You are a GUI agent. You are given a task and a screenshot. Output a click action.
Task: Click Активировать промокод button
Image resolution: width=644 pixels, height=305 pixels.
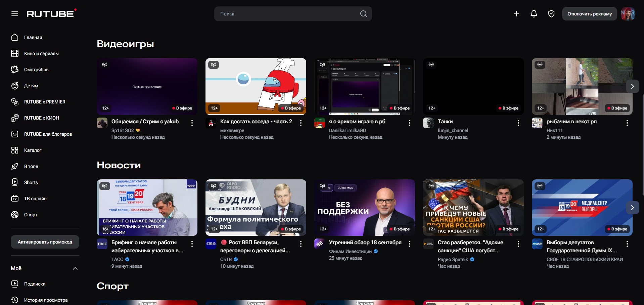pos(45,242)
